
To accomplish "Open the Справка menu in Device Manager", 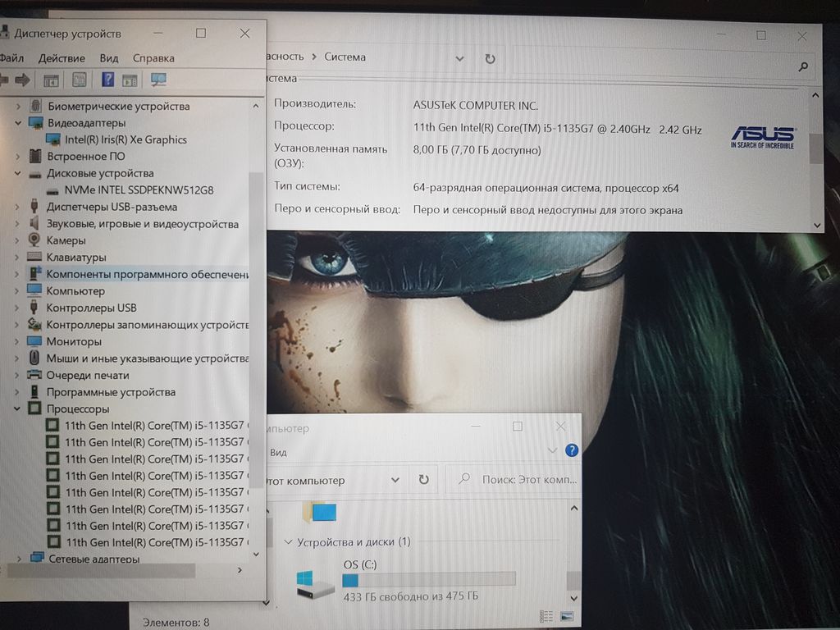I will click(153, 58).
